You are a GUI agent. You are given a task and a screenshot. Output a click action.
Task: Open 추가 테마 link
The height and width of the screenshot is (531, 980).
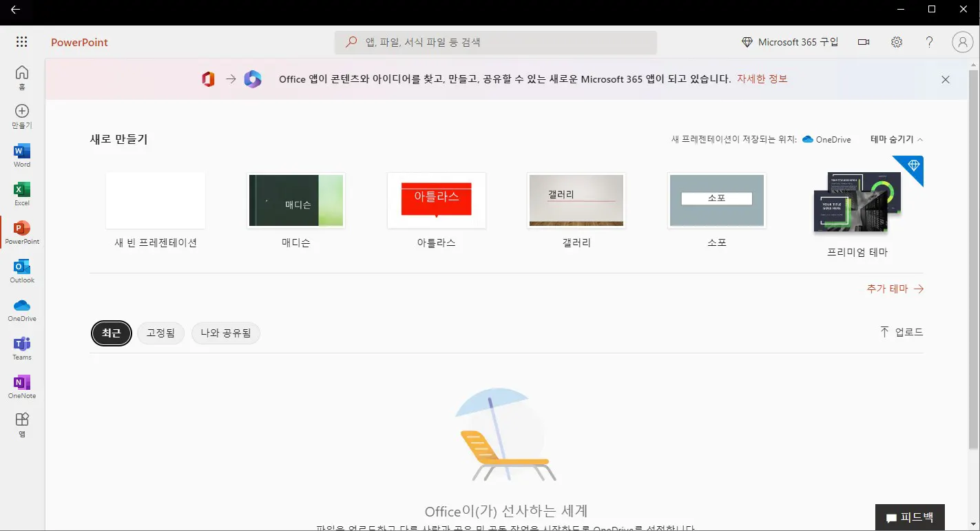click(x=895, y=289)
